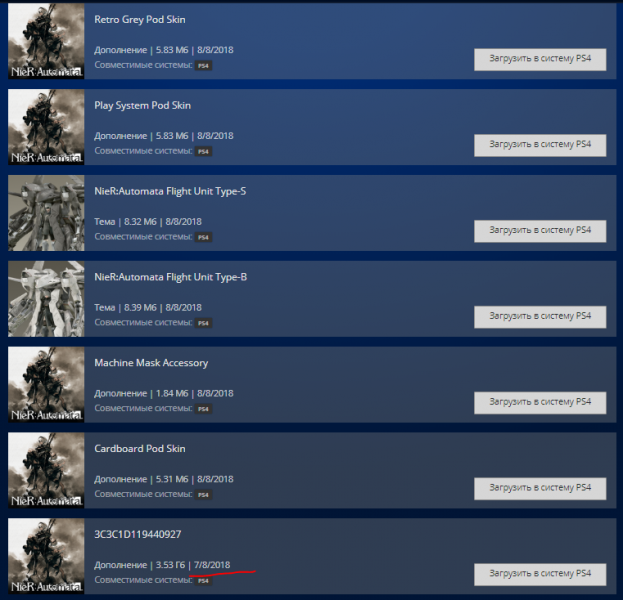The image size is (623, 600).
Task: Open Cardboard Pod Skin thumbnail
Action: click(x=46, y=470)
